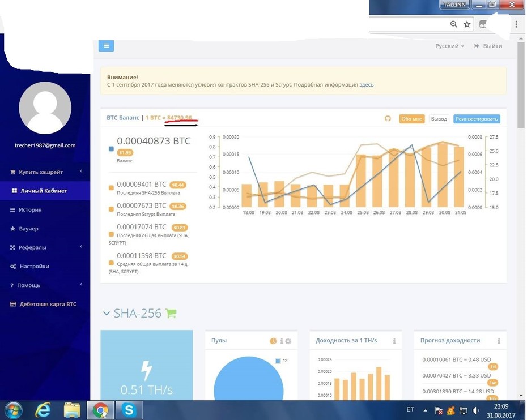
Task: Click the refresh icon in BTC balance header
Action: pos(388,118)
